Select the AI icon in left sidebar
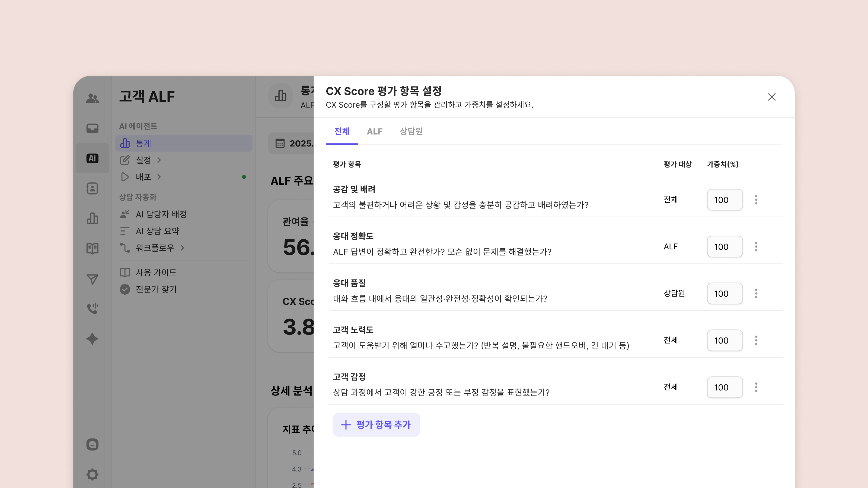The height and width of the screenshot is (488, 868). [92, 158]
